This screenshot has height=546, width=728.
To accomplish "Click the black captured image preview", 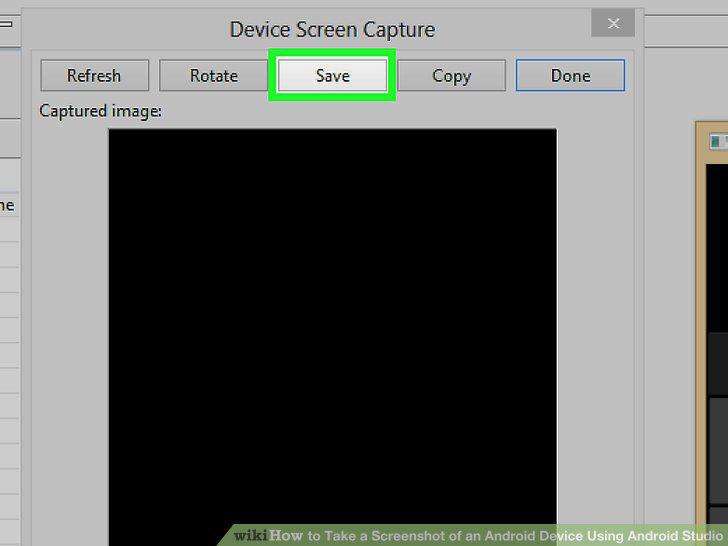I will click(332, 337).
